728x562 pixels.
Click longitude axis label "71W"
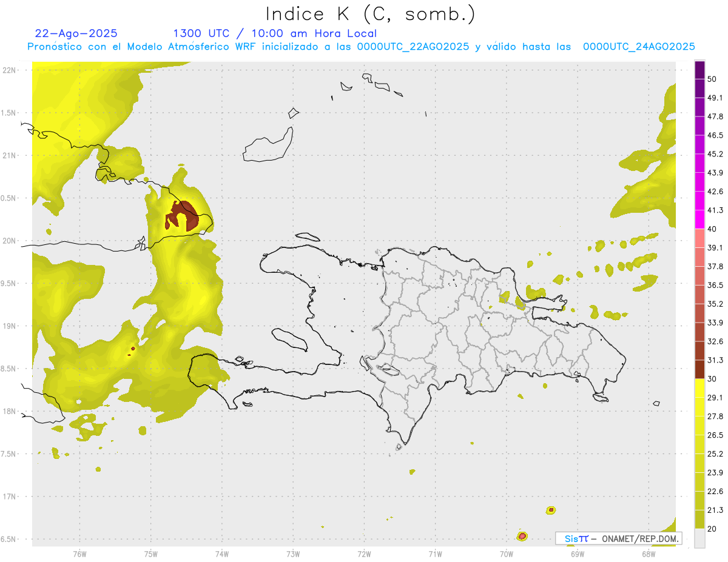pyautogui.click(x=435, y=554)
